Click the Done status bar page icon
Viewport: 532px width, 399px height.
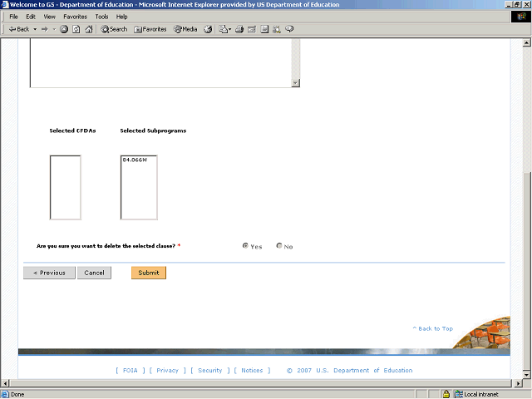(x=5, y=394)
